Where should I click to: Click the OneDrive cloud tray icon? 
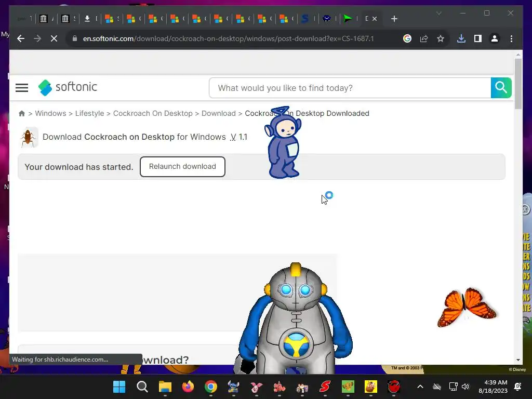point(436,387)
